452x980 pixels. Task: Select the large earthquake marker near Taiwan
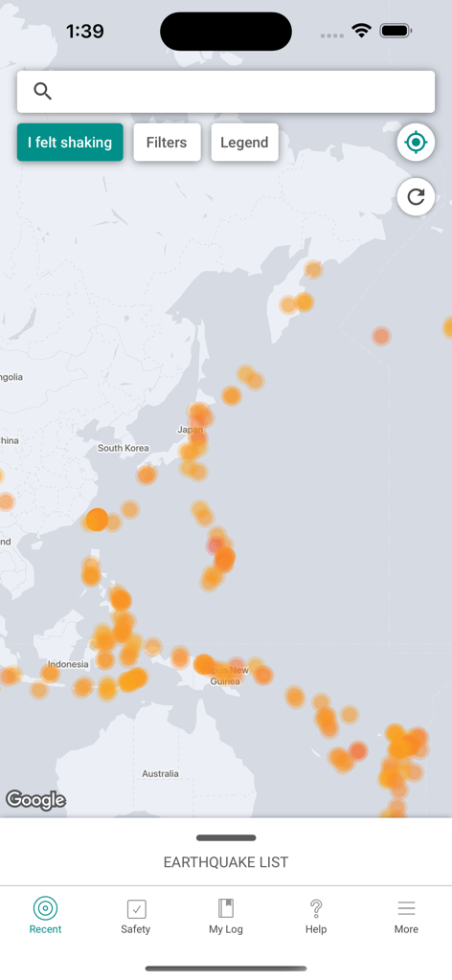[97, 520]
